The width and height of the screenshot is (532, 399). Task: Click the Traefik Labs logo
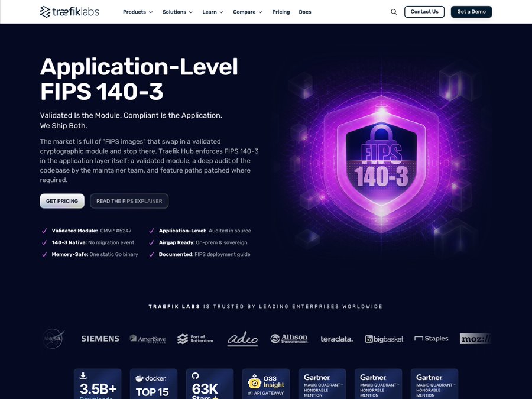[70, 12]
